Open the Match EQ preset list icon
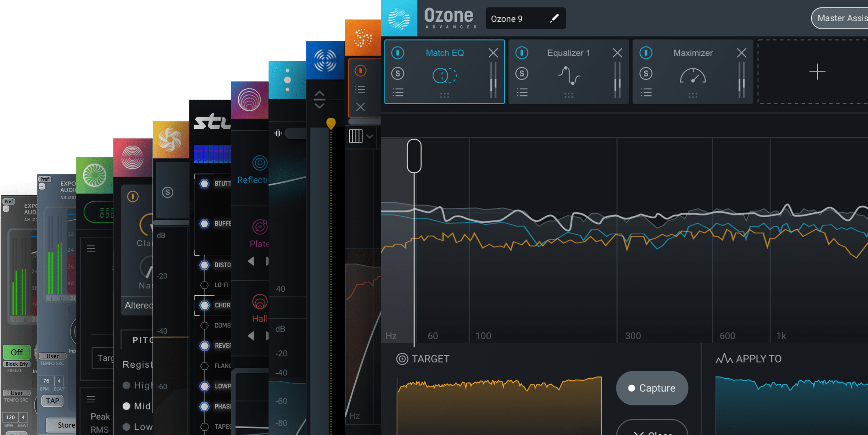The height and width of the screenshot is (435, 868). [398, 92]
